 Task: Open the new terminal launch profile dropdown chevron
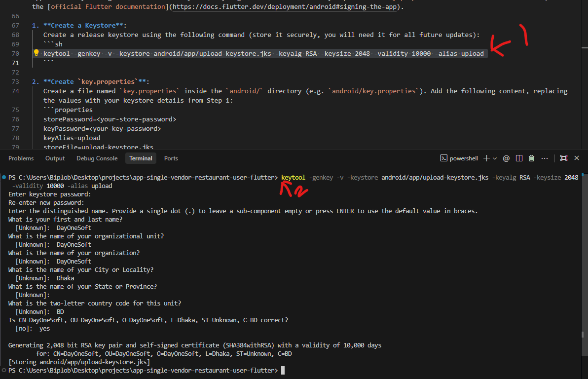tap(495, 158)
